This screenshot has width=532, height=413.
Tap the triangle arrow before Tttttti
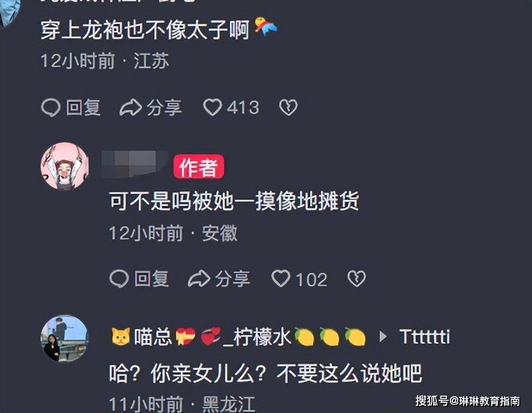coord(383,337)
